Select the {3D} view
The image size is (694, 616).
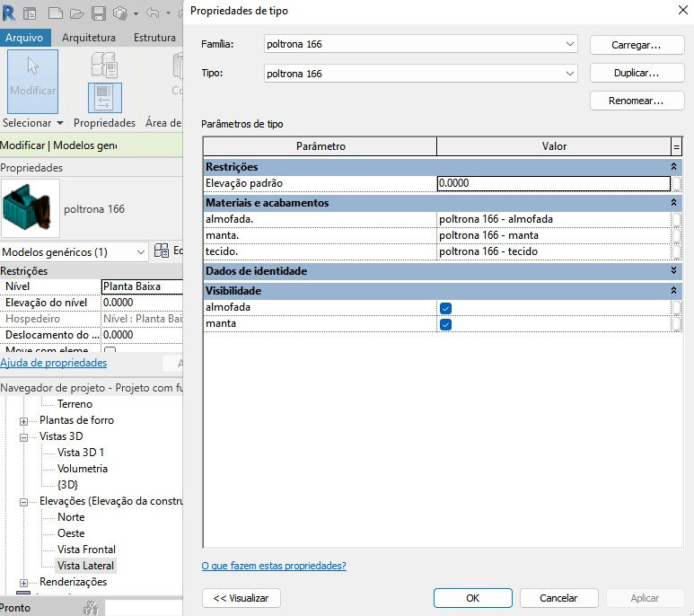click(67, 485)
